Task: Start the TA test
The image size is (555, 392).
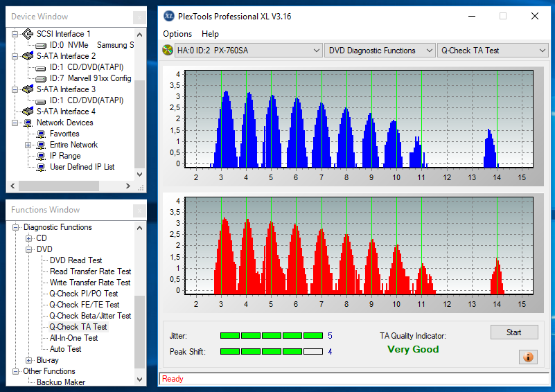Action: pyautogui.click(x=514, y=332)
